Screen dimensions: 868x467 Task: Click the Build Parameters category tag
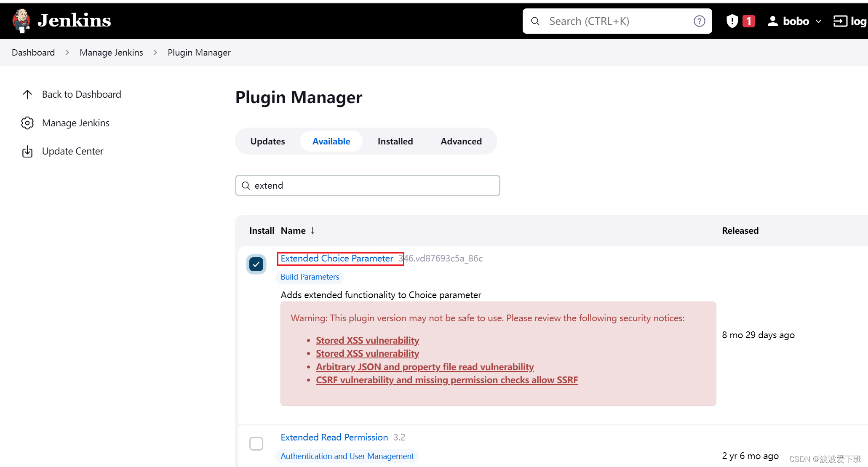tap(310, 277)
